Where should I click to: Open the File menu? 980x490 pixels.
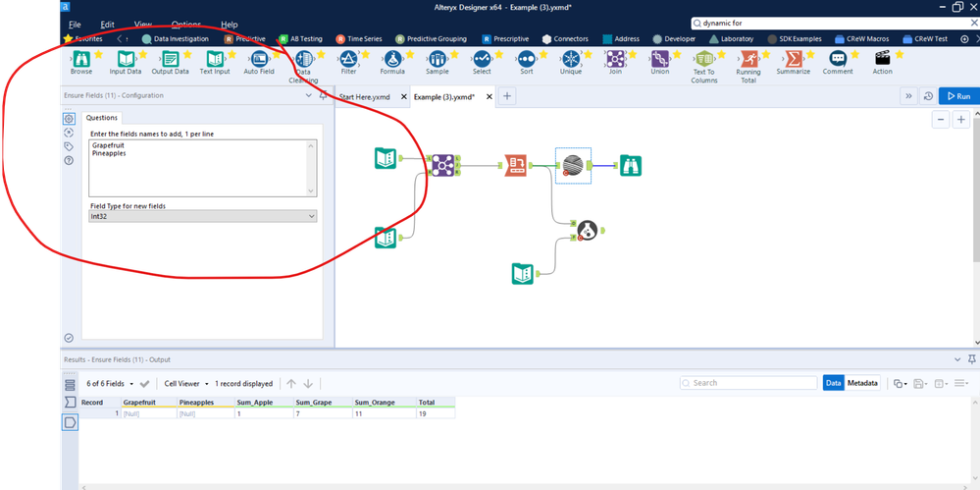point(75,25)
